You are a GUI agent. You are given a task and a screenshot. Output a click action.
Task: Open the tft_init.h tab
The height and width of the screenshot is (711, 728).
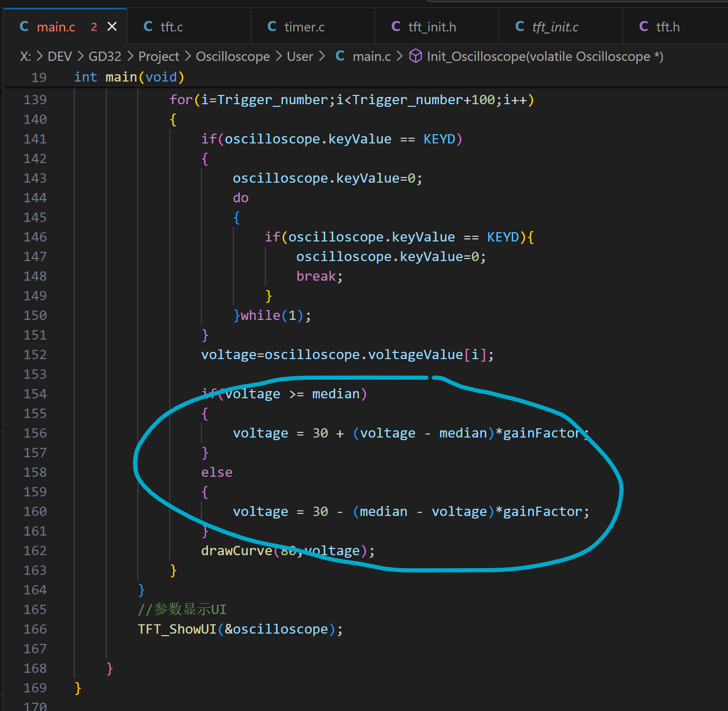[432, 27]
